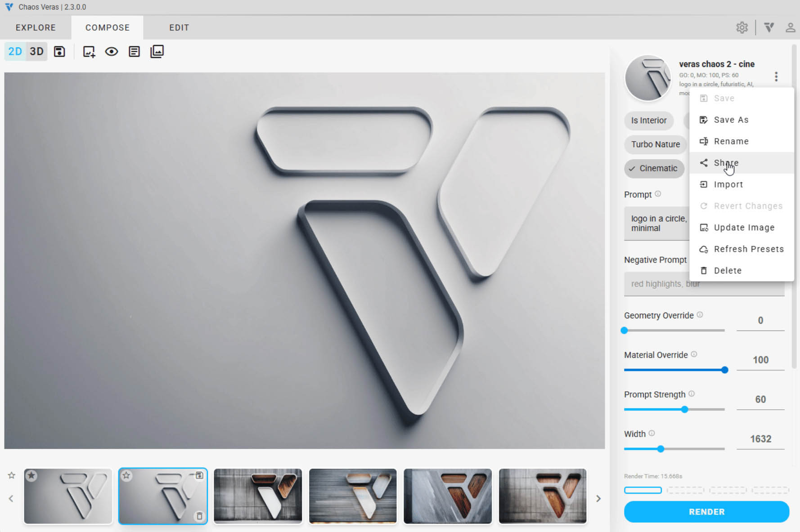Open the notes list toolbar icon
This screenshot has height=532, width=800.
(134, 52)
